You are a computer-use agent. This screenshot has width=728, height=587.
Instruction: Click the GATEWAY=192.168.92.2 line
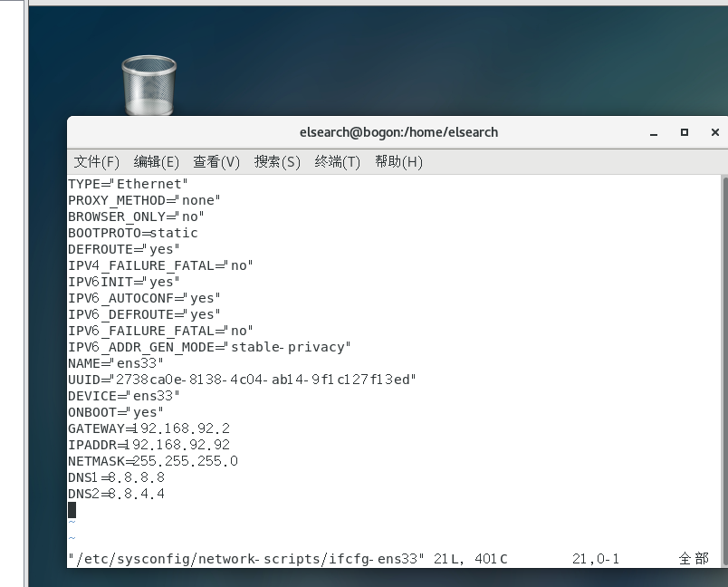coord(149,428)
